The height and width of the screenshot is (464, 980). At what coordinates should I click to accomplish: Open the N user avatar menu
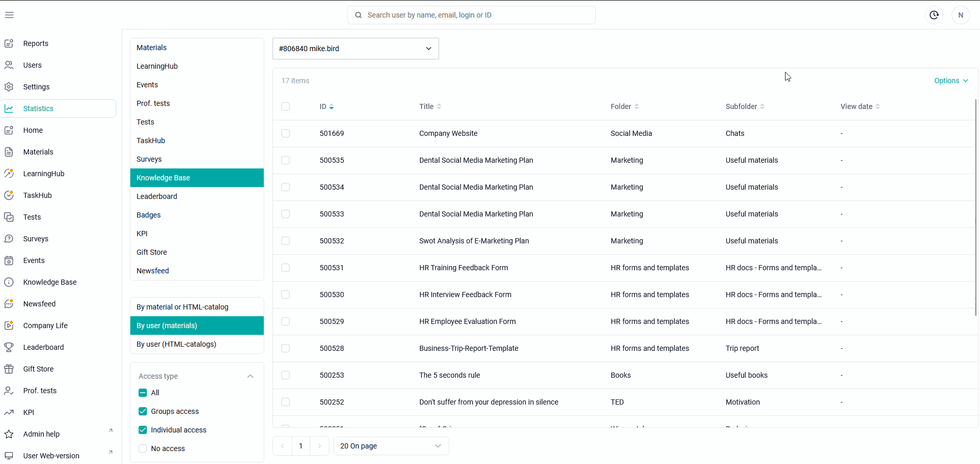961,15
